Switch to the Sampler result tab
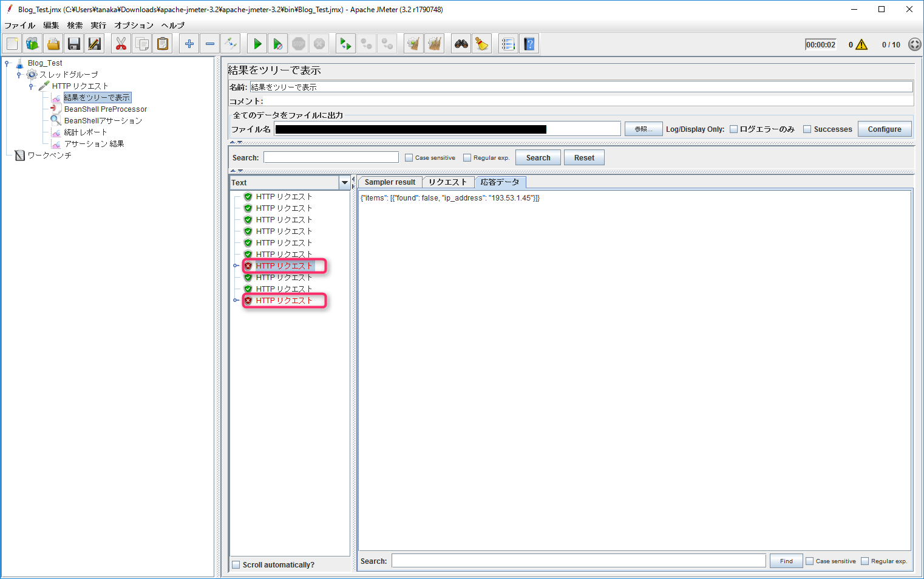Viewport: 924px width, 579px height. click(390, 182)
